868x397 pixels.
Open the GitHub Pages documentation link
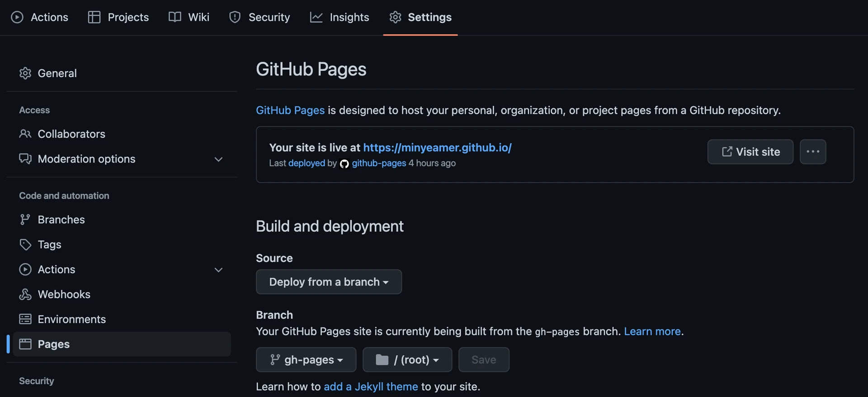pyautogui.click(x=290, y=110)
